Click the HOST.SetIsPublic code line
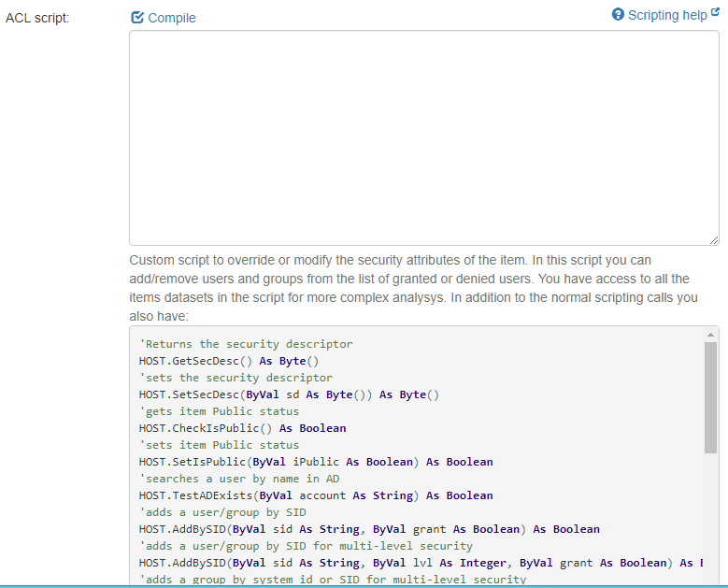Image resolution: width=728 pixels, height=588 pixels. pyautogui.click(x=316, y=462)
